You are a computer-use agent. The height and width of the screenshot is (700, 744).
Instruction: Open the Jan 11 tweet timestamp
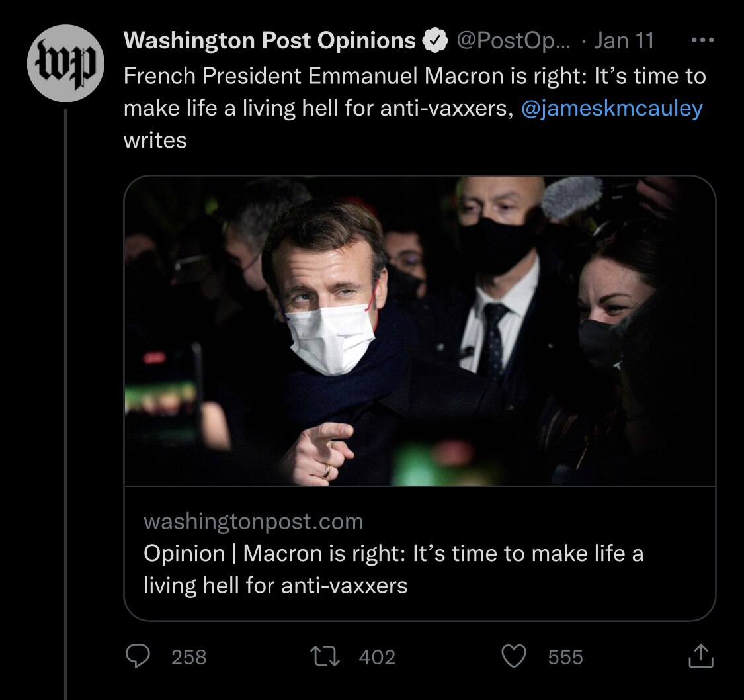click(x=624, y=40)
